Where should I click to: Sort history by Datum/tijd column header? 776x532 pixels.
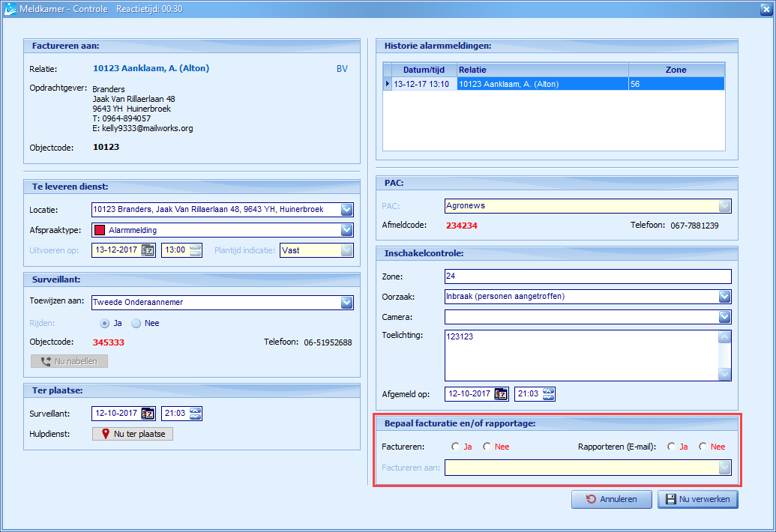point(424,70)
